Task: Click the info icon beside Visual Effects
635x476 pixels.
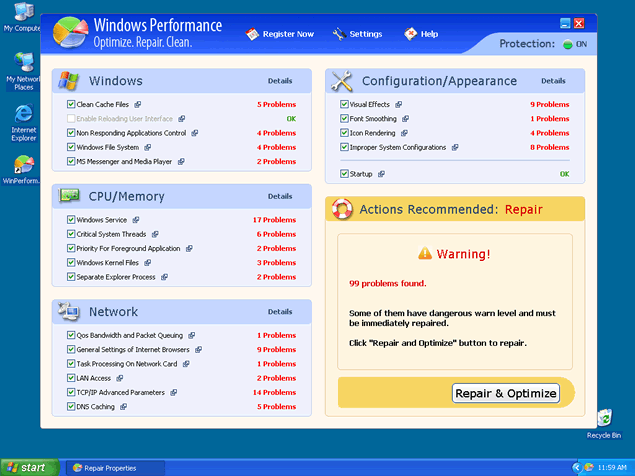Action: (398, 104)
